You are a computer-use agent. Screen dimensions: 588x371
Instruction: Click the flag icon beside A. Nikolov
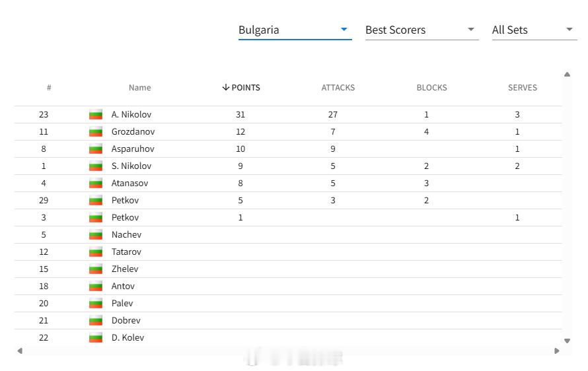click(96, 115)
